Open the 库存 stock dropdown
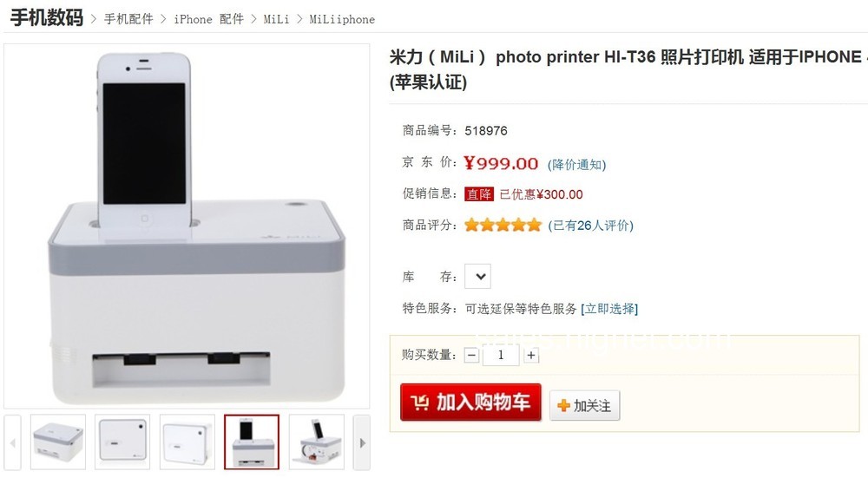Screen dimensions: 868x478 [477, 276]
